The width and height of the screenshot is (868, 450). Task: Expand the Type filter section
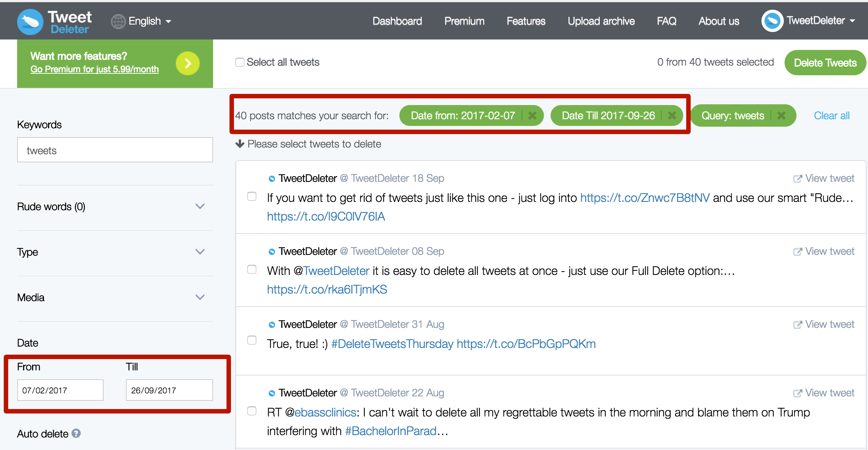200,251
